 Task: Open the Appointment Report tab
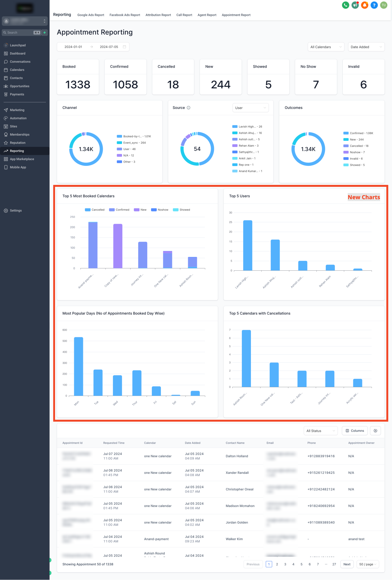coord(236,15)
